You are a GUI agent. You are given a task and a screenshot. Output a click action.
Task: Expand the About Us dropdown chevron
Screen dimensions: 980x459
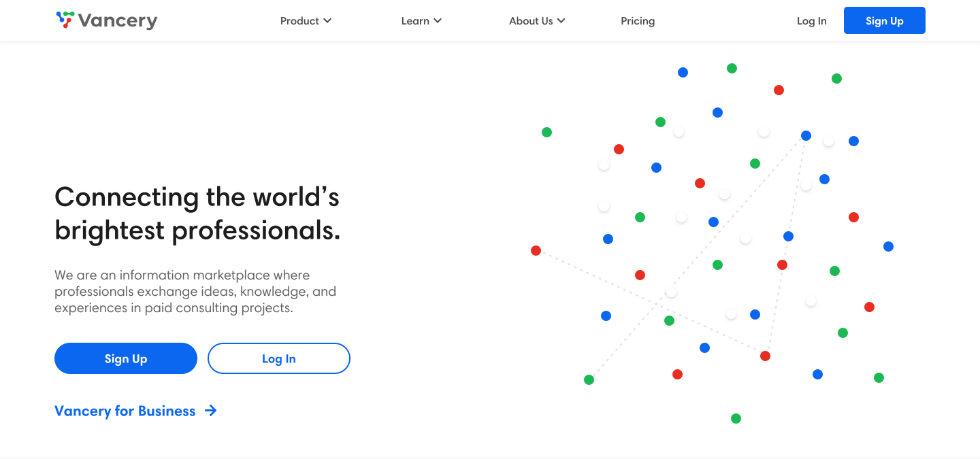coord(561,21)
